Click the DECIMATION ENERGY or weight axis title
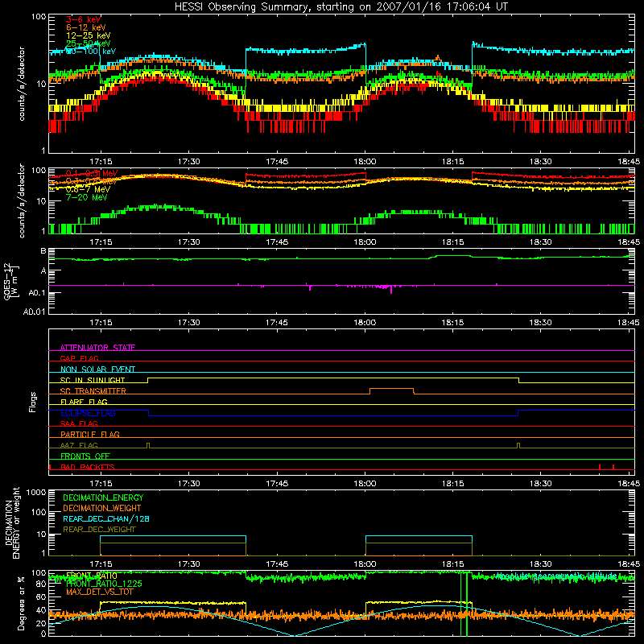The height and width of the screenshot is (644, 644). click(12, 523)
